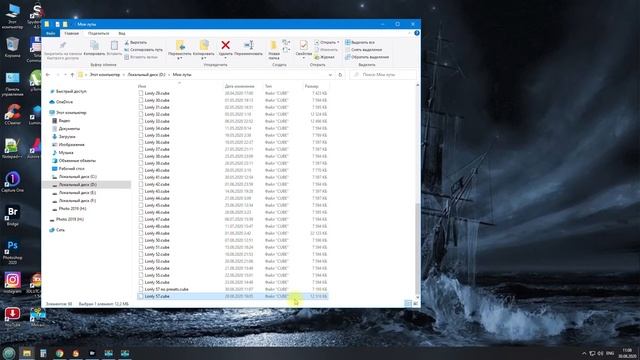
Task: Open the Open (Открыть) dropdown in ribbon
Action: click(x=338, y=42)
